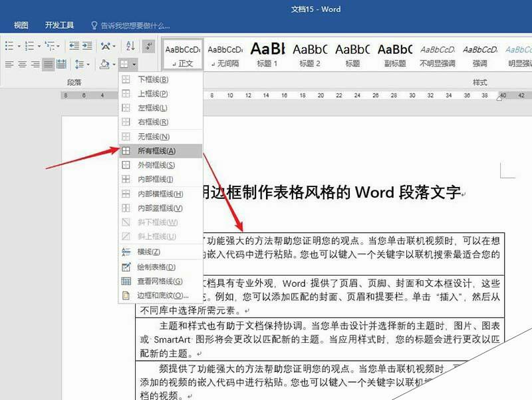The height and width of the screenshot is (400, 532).
Task: Expand the Chinese layout dropdown arrow
Action: (114, 46)
